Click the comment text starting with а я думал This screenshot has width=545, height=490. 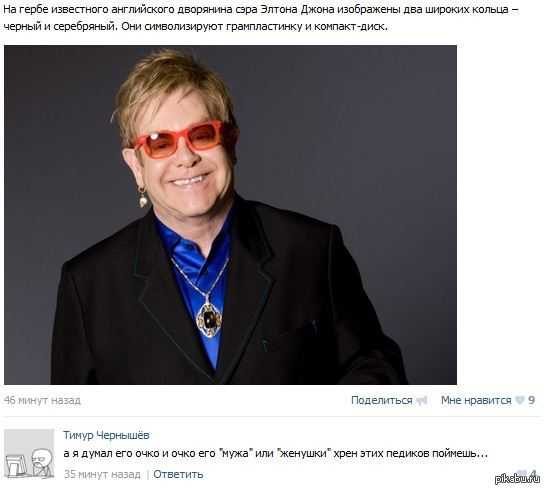coord(276,454)
